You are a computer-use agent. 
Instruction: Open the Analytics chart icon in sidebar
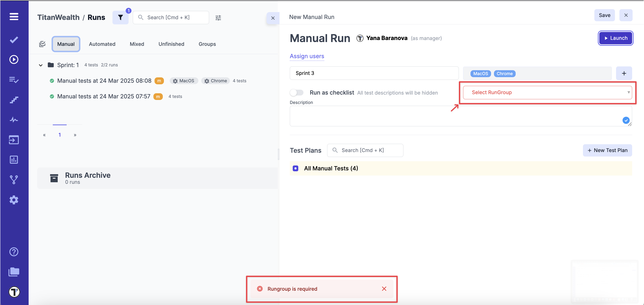(14, 159)
